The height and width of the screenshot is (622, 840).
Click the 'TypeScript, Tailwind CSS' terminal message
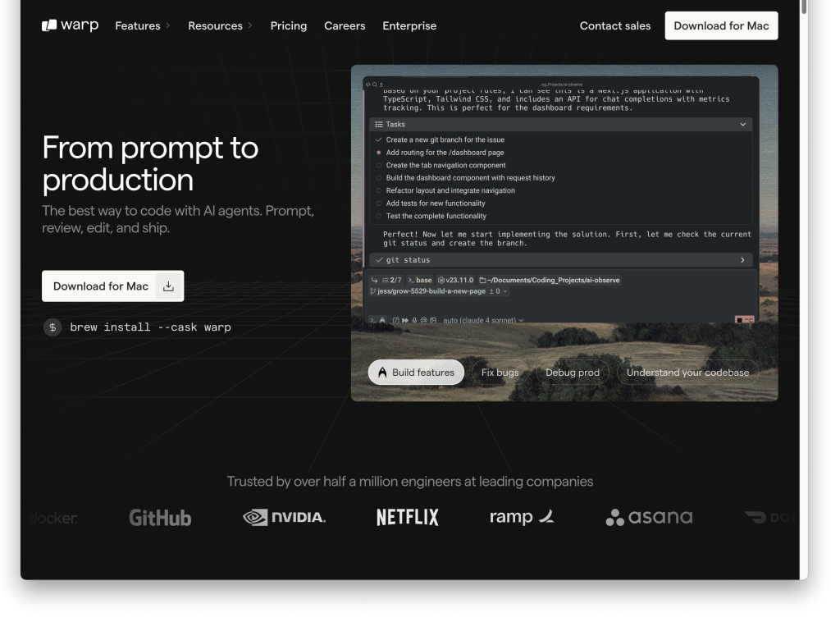click(x=556, y=103)
